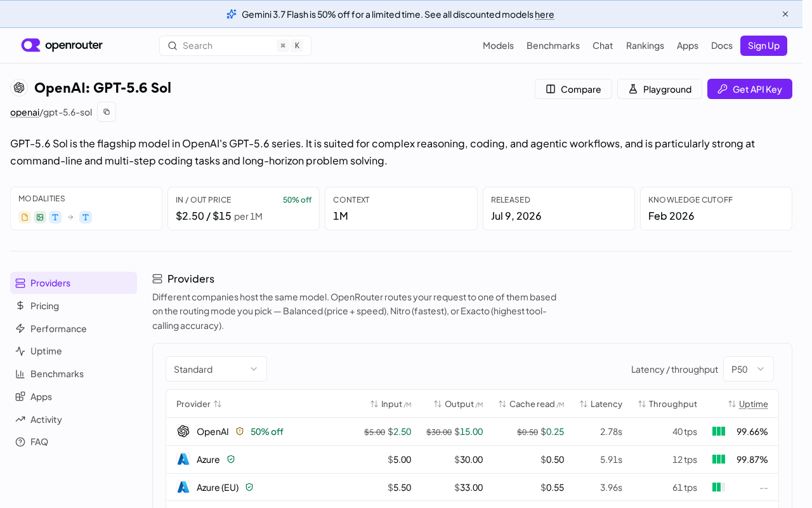812x508 pixels.
Task: Click the Azure provider row logo
Action: point(183,459)
